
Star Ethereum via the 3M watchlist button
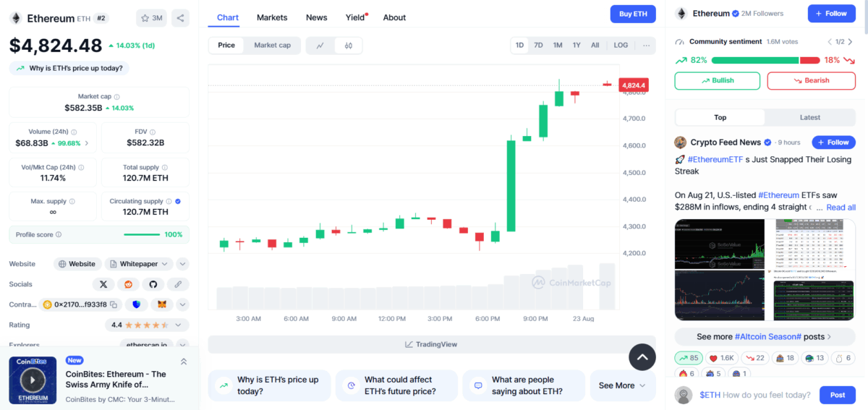152,18
